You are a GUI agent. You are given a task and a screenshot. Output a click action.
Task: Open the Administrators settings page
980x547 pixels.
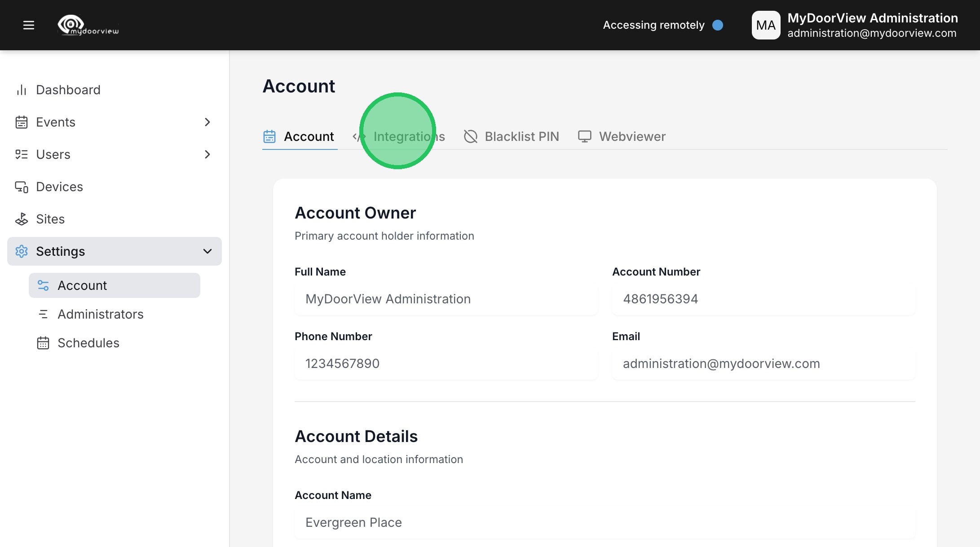100,314
